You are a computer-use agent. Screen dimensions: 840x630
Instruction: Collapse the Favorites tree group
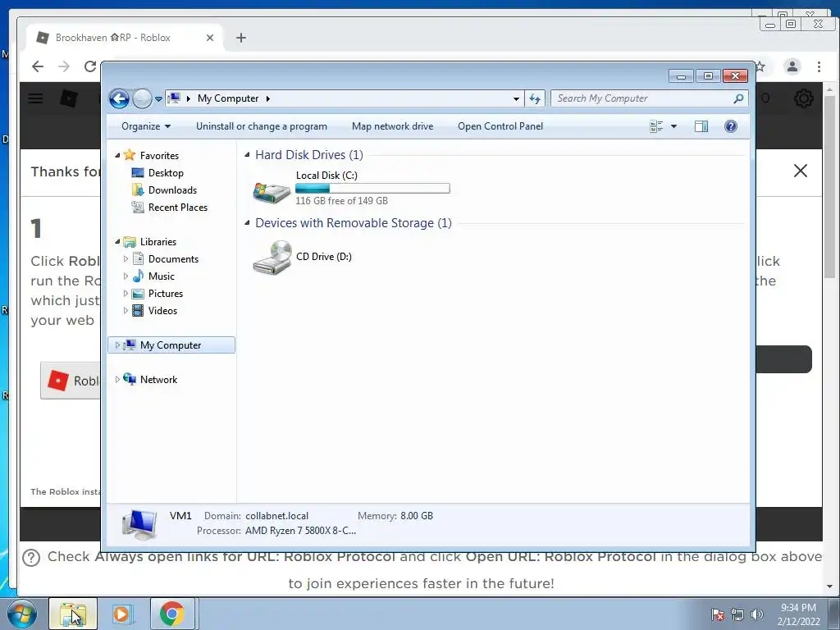[117, 155]
